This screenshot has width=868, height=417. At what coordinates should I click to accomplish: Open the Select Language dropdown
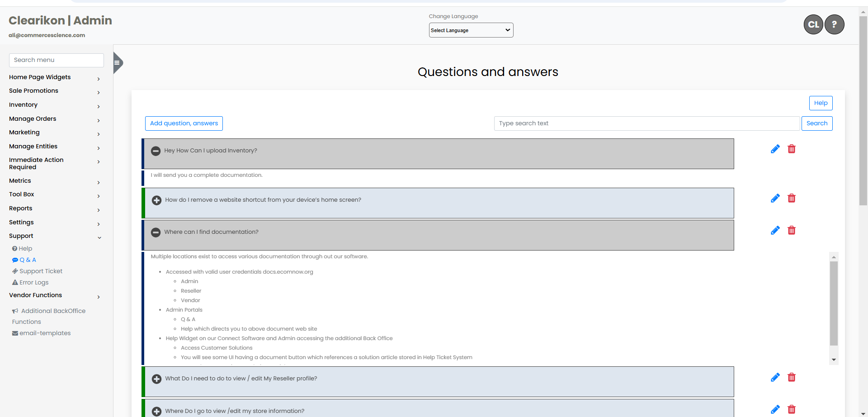pyautogui.click(x=471, y=30)
